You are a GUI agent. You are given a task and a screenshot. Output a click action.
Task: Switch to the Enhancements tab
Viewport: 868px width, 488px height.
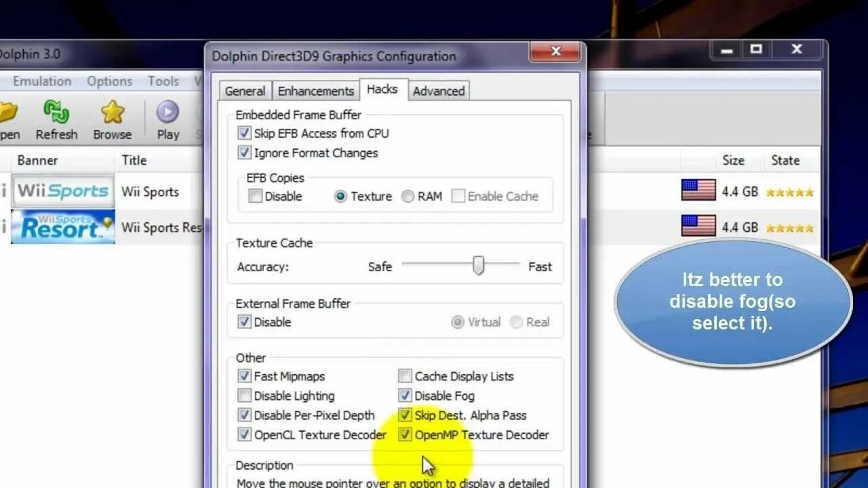click(316, 91)
